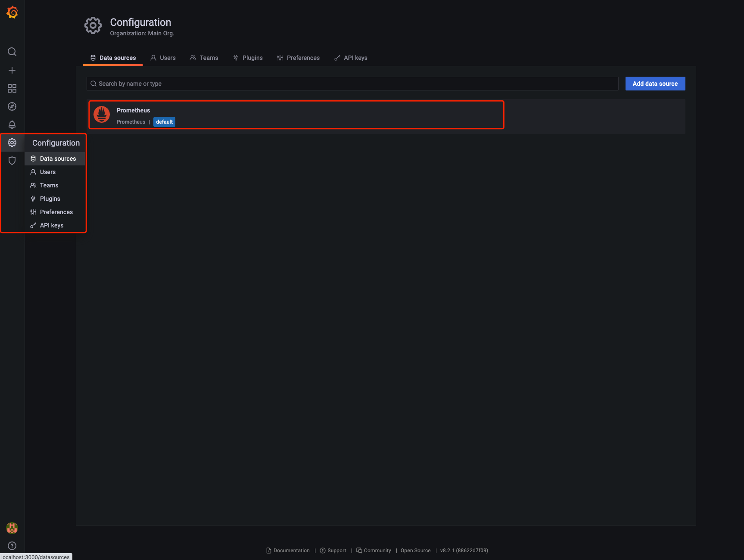
Task: Switch to the Data sources tab
Action: 113,58
